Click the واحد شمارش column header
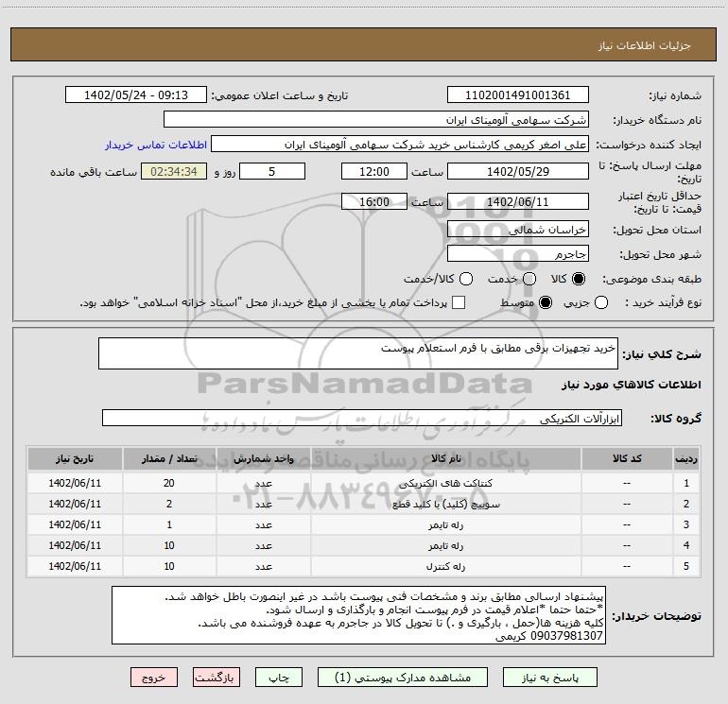728x704 pixels. 263,458
